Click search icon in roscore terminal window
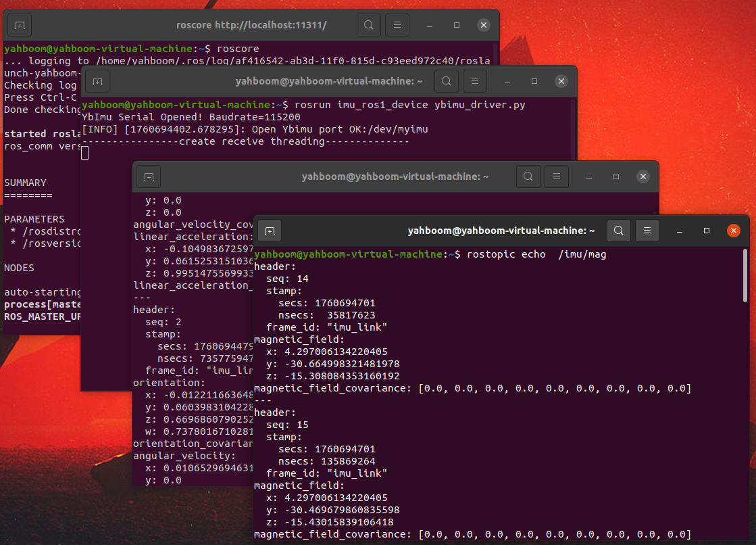 (x=369, y=25)
